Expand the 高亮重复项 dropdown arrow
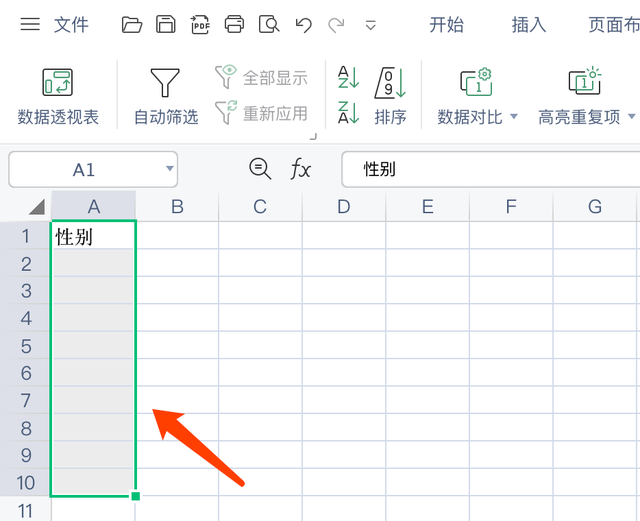The image size is (640, 521). tap(631, 116)
